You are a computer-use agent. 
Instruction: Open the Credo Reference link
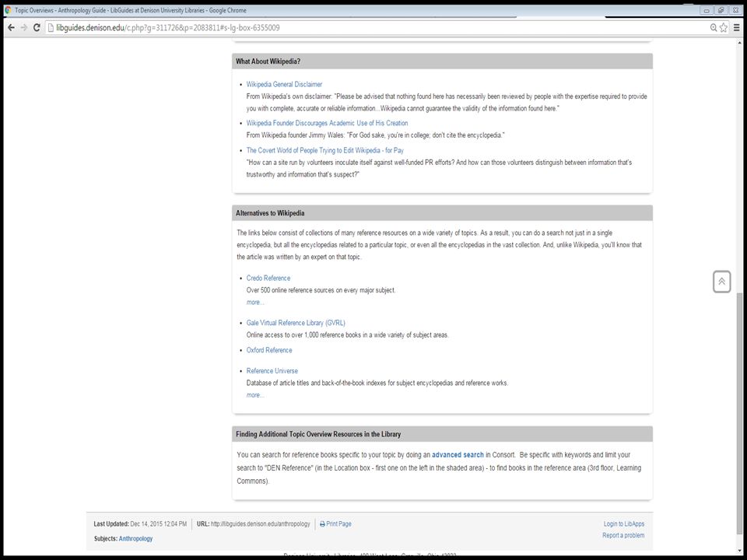pyautogui.click(x=268, y=278)
